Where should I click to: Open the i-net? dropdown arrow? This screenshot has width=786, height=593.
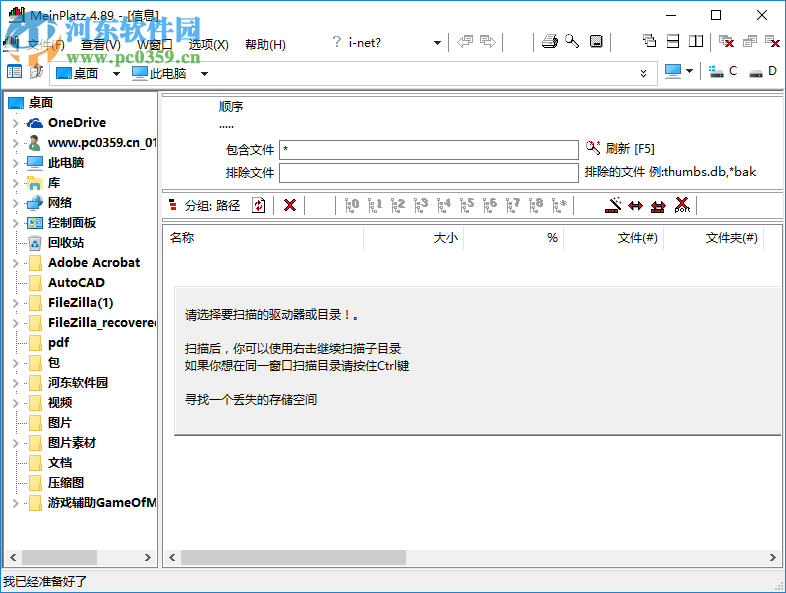click(438, 43)
